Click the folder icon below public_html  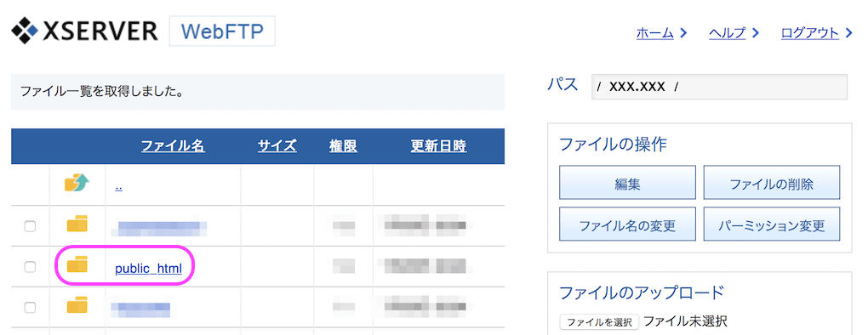pyautogui.click(x=77, y=306)
